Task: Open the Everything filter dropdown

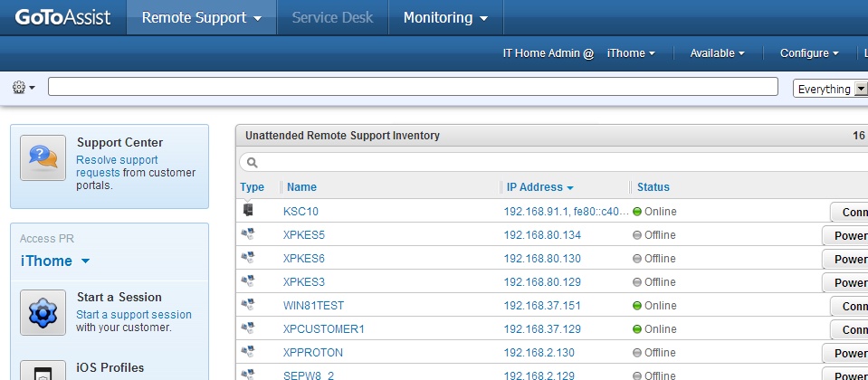Action: click(x=830, y=89)
